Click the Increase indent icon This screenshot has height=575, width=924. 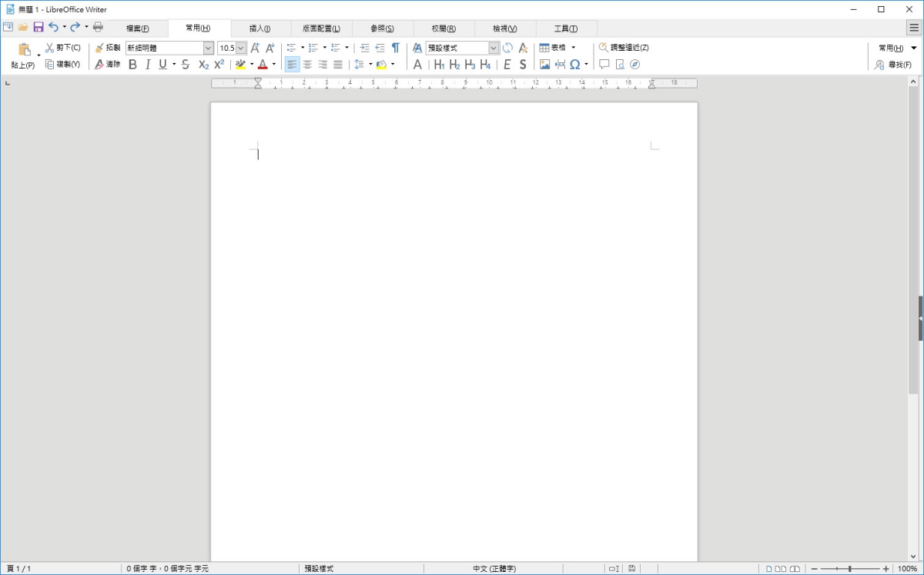(365, 48)
